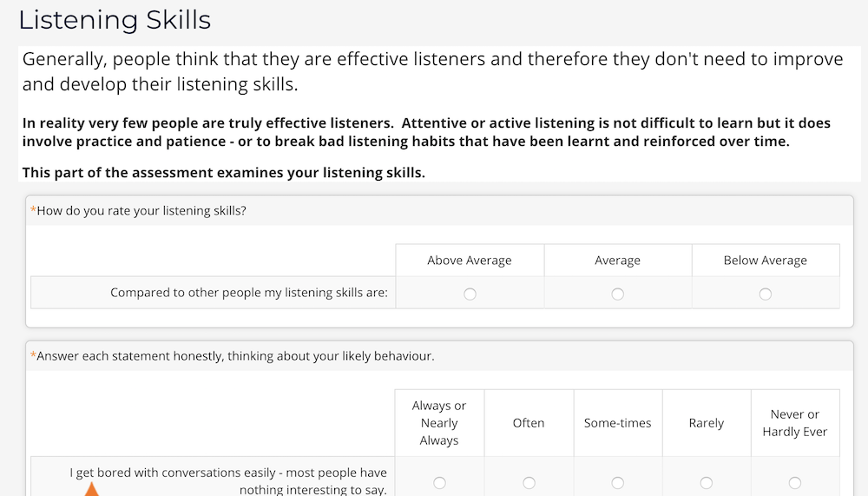Click the 'I get bored with conversations' statement
Image resolution: width=868 pixels, height=496 pixels.
228,473
